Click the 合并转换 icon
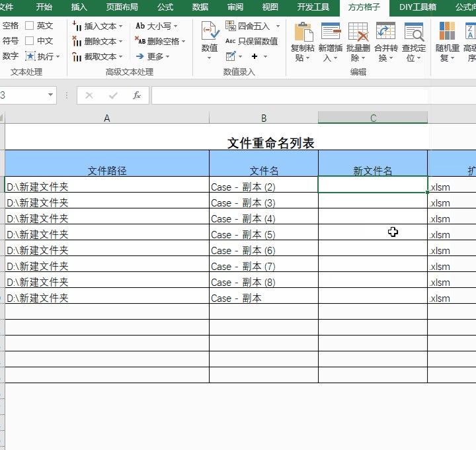Screen dimensions: 476x450 pos(385,30)
